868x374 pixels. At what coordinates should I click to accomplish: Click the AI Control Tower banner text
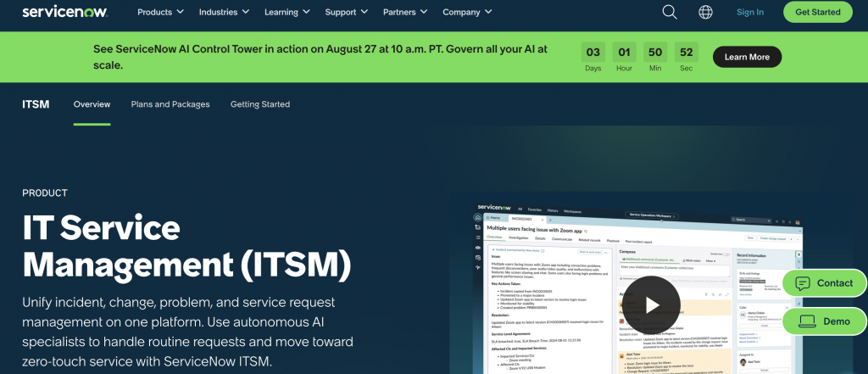[x=320, y=57]
